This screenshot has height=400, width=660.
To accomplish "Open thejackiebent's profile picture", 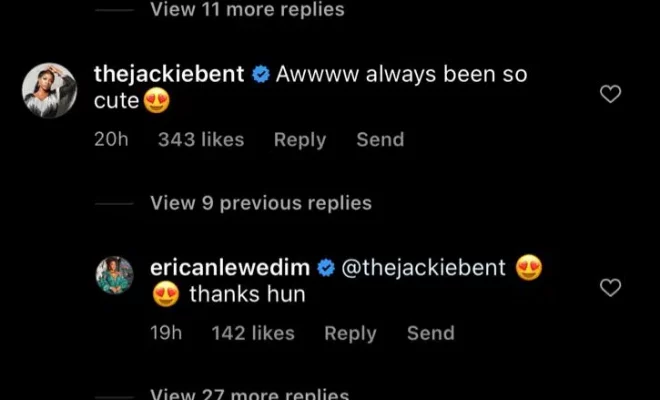I will [x=49, y=90].
